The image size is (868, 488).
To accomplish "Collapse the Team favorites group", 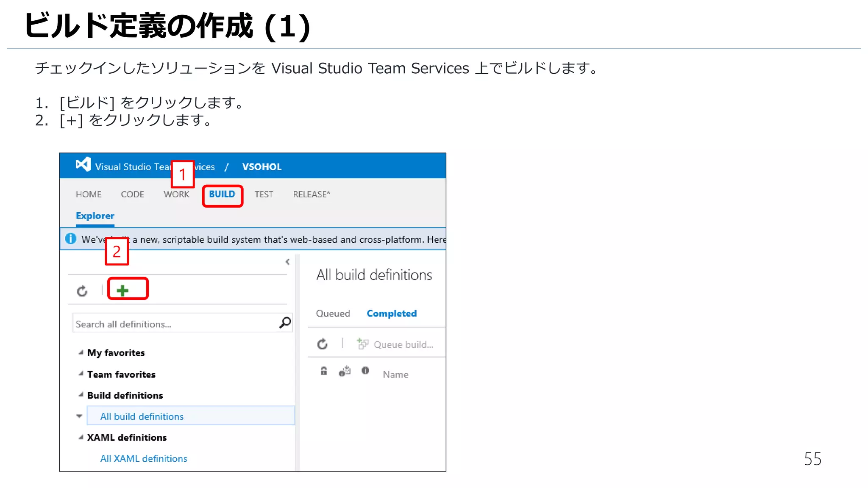I will pos(81,374).
